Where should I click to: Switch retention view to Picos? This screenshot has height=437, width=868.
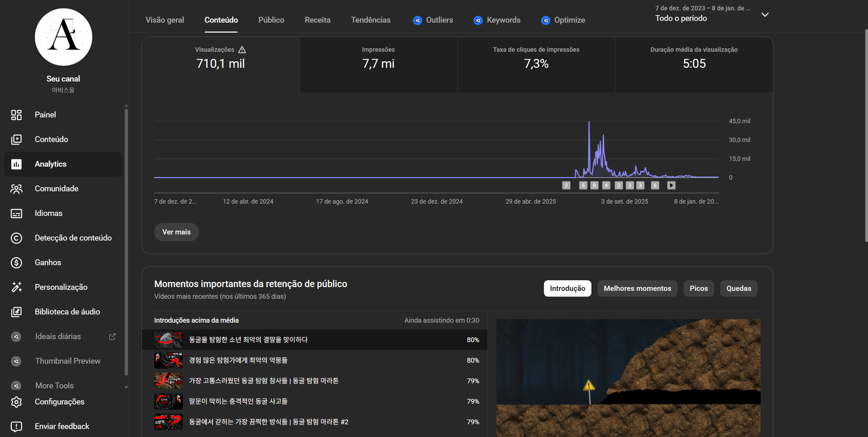(x=698, y=288)
